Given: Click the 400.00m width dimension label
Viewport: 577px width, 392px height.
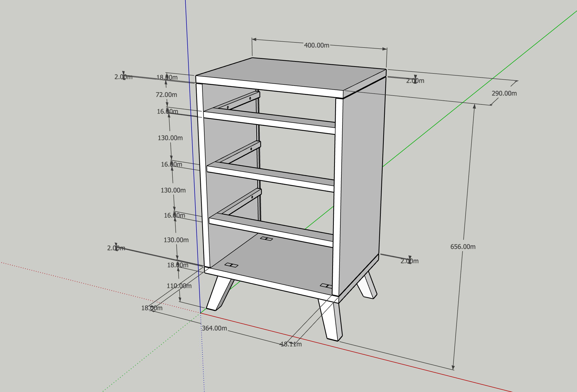Looking at the screenshot, I should pos(316,45).
